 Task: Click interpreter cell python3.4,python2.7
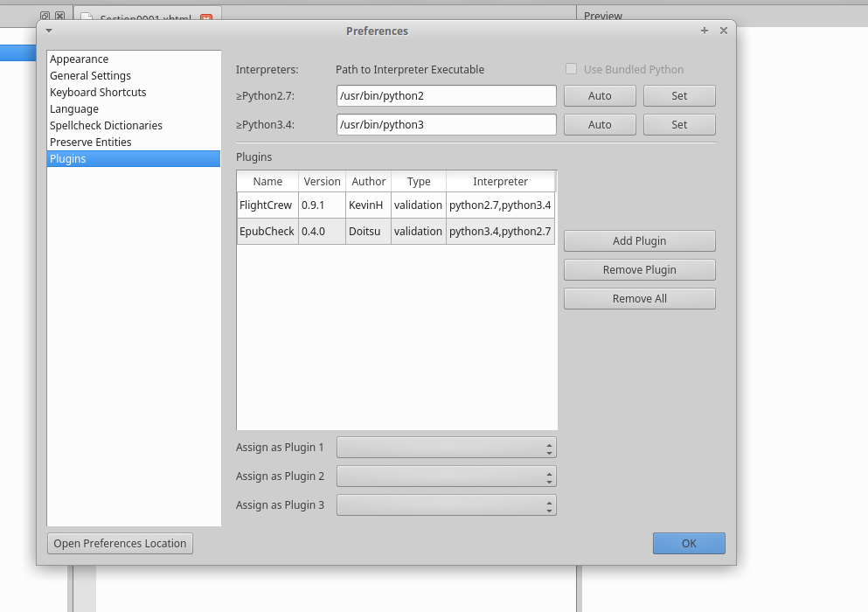500,231
